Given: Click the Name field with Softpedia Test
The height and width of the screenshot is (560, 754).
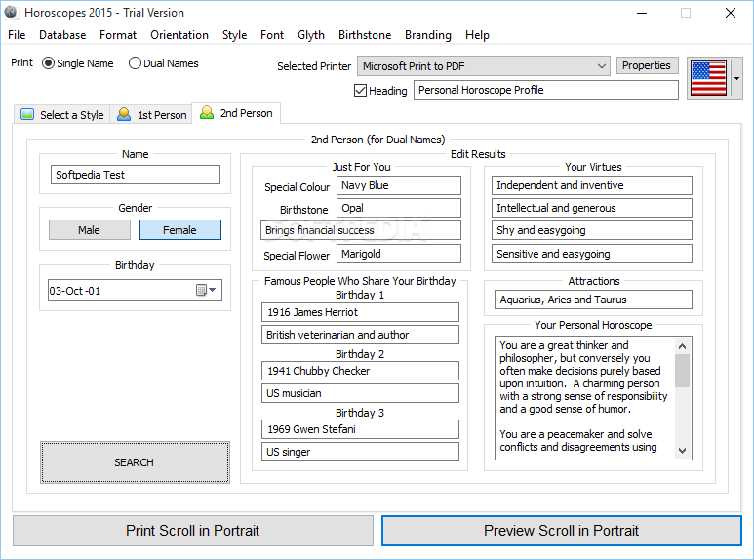Looking at the screenshot, I should (136, 175).
